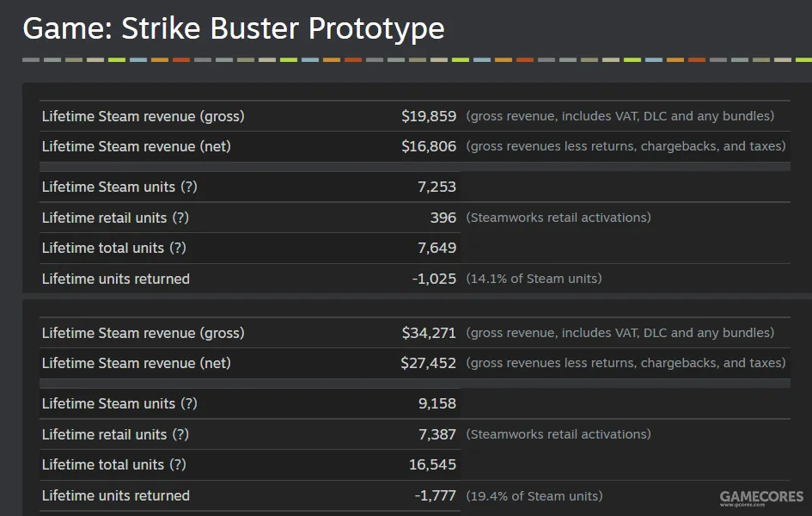Click the Steamworks retail activations note beside 7,387
Image resolution: width=812 pixels, height=516 pixels.
pos(559,434)
